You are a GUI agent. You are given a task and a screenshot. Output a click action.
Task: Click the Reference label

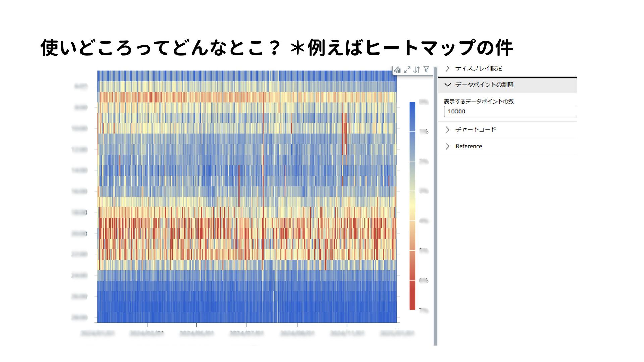click(469, 146)
